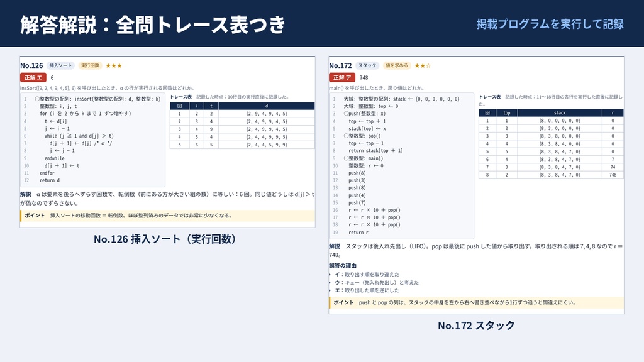644x362 pixels.
Task: Select the 値を求める tag on No.172
Action: click(397, 65)
